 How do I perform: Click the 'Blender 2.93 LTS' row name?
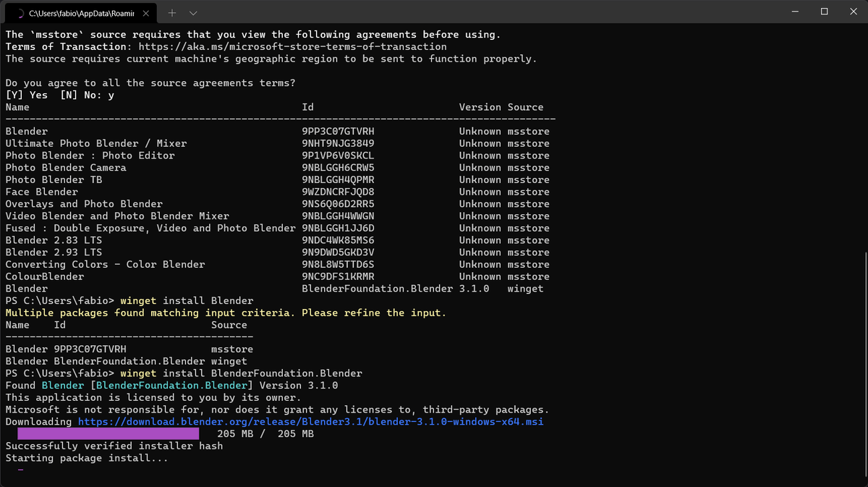click(54, 253)
